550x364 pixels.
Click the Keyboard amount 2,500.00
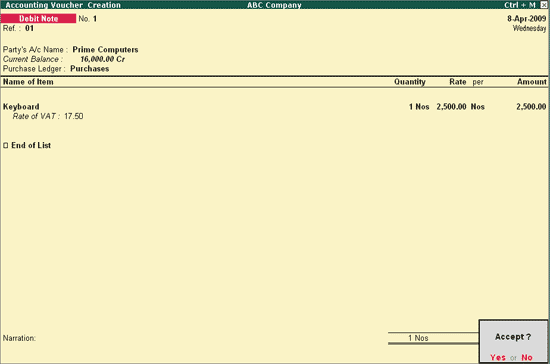[x=531, y=107]
